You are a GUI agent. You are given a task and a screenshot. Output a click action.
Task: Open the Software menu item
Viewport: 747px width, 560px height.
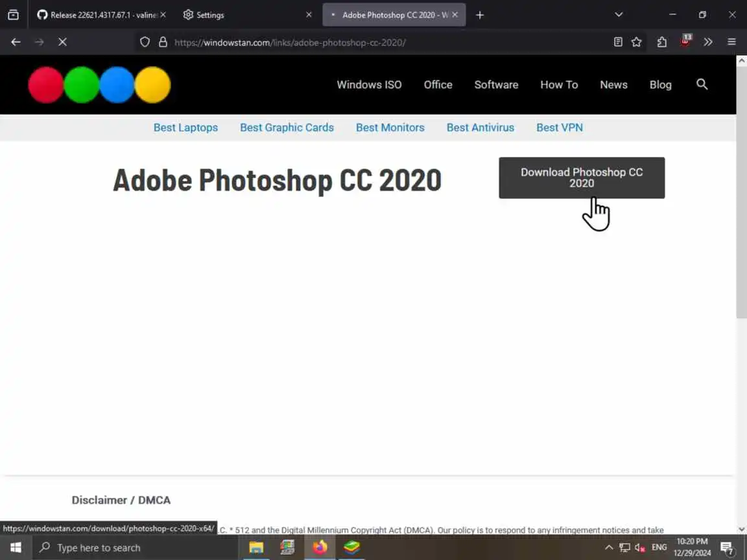point(497,85)
